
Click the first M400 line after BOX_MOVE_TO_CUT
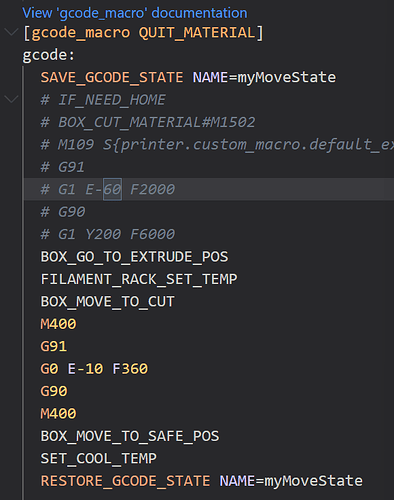pos(58,324)
